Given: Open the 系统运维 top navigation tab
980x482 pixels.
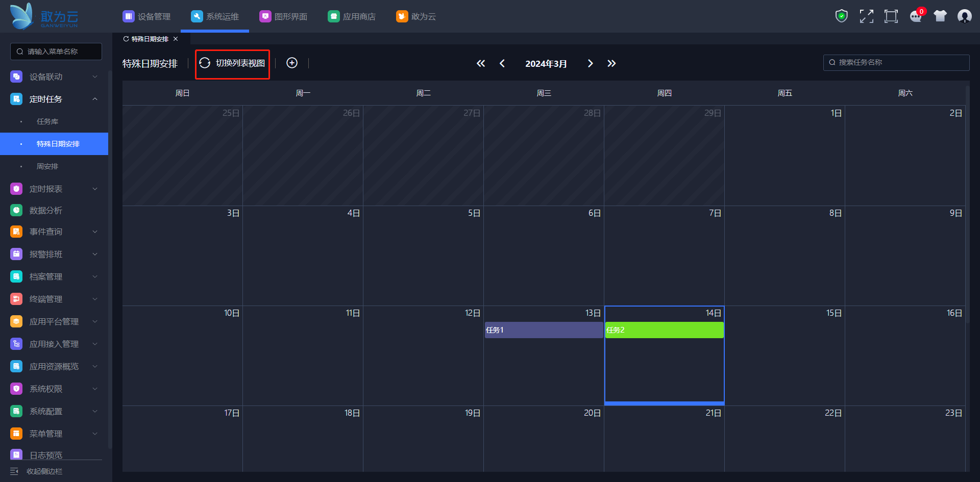Looking at the screenshot, I should click(x=215, y=16).
